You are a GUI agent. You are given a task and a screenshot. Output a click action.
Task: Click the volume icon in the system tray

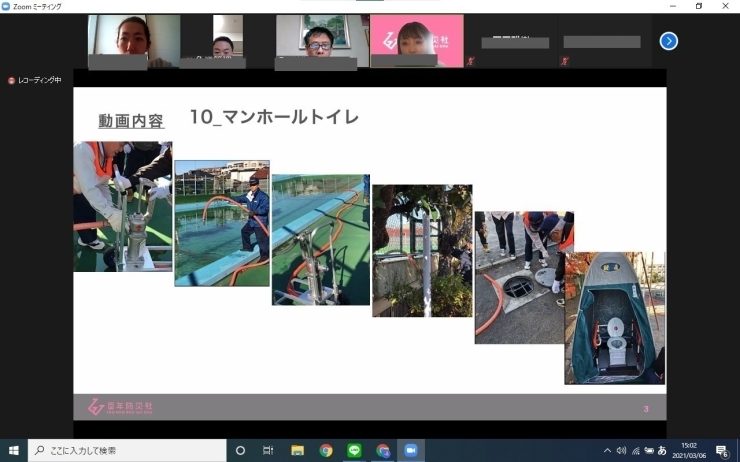tap(621, 451)
